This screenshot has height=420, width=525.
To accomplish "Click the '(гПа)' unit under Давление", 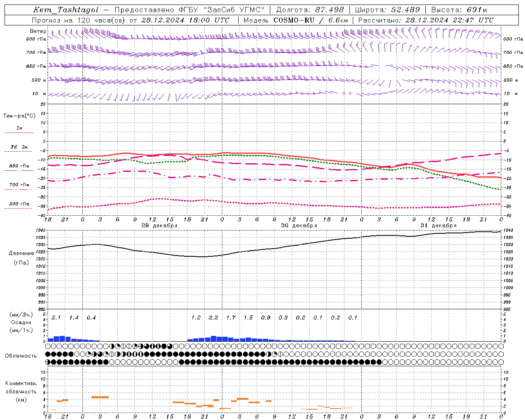I will (x=21, y=263).
